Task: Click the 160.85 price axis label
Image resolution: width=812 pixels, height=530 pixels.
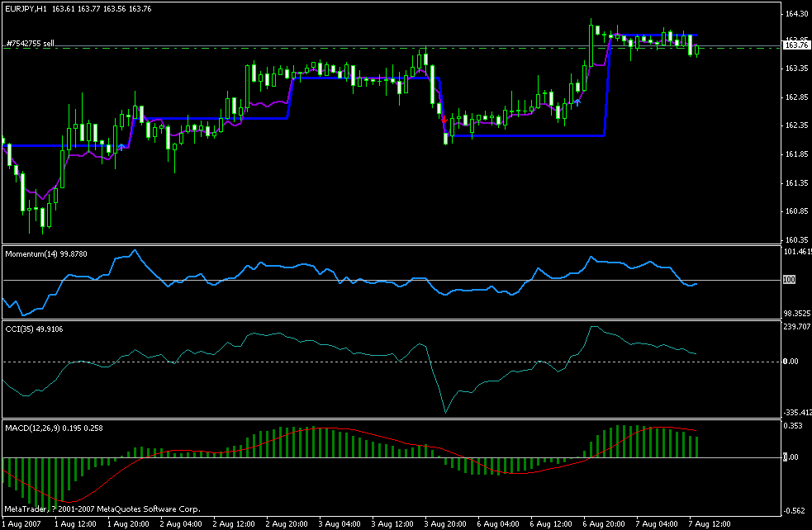Action: pos(795,211)
